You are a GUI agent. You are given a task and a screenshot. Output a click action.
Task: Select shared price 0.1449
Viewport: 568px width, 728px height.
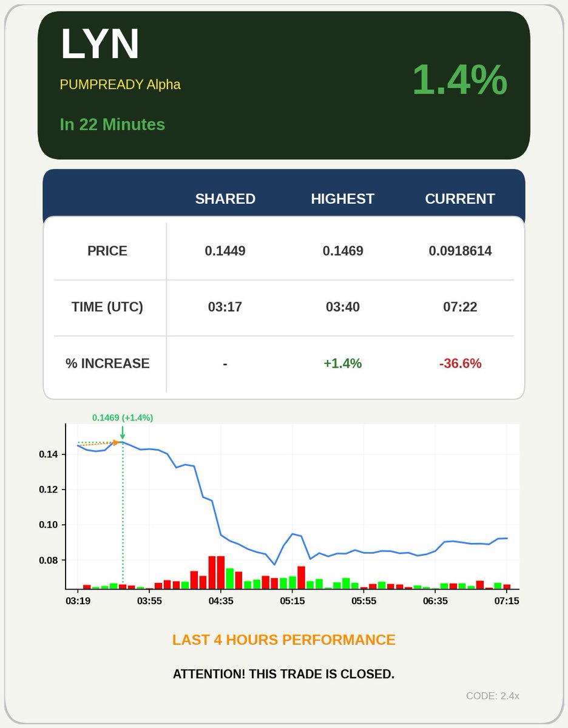(x=225, y=251)
